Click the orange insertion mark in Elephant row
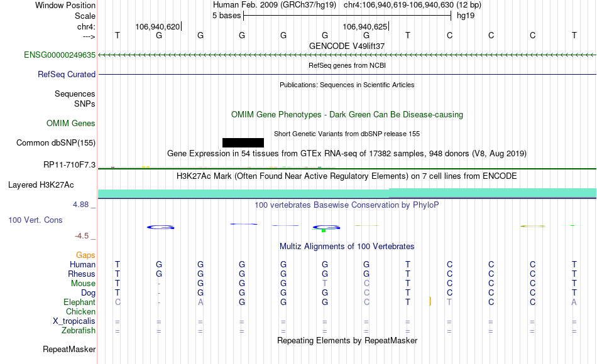597x364 pixels. click(x=430, y=301)
